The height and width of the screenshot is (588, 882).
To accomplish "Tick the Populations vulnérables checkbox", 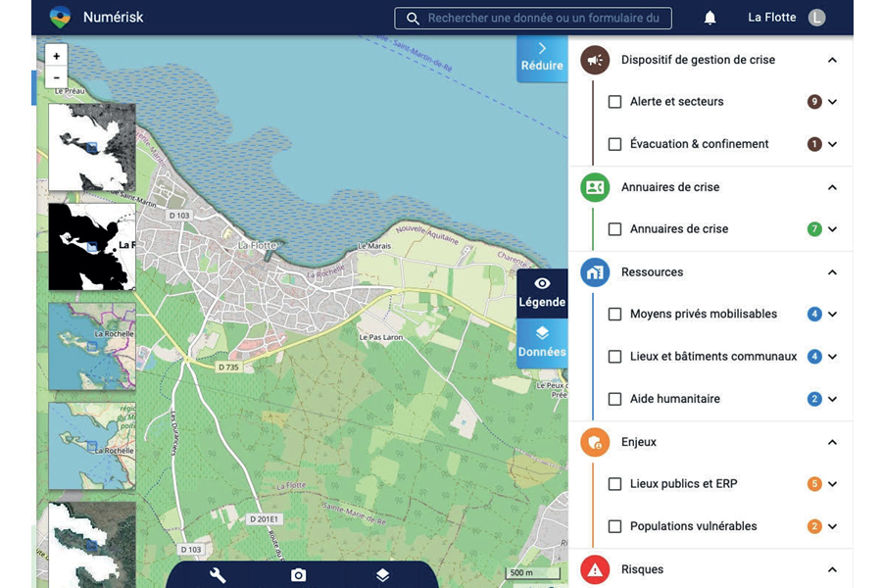I will click(614, 526).
